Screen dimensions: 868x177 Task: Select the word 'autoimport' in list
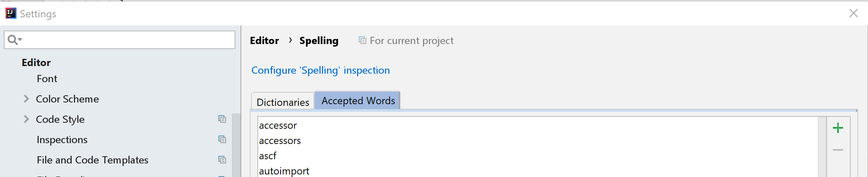coord(284,171)
